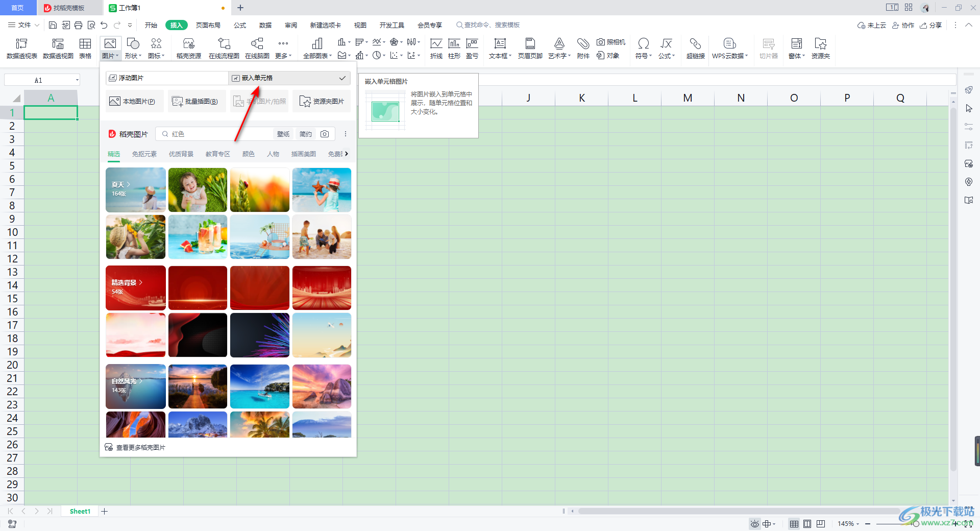Select 嵌入单元格 embed in cell mode
The width and height of the screenshot is (980, 531).
coord(289,78)
